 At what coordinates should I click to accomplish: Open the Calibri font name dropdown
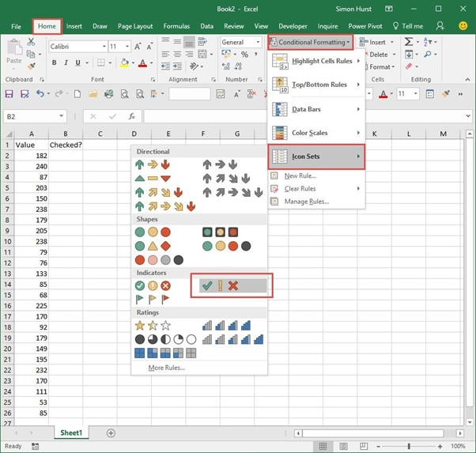103,47
